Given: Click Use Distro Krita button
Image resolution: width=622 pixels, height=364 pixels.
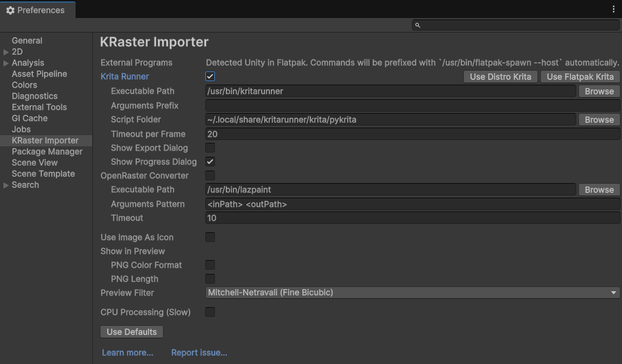Looking at the screenshot, I should 500,76.
